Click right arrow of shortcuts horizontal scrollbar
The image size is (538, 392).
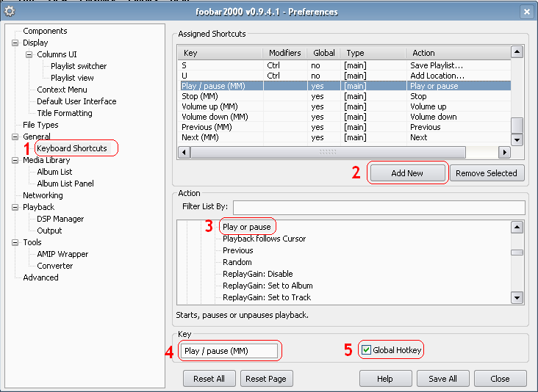[504, 152]
